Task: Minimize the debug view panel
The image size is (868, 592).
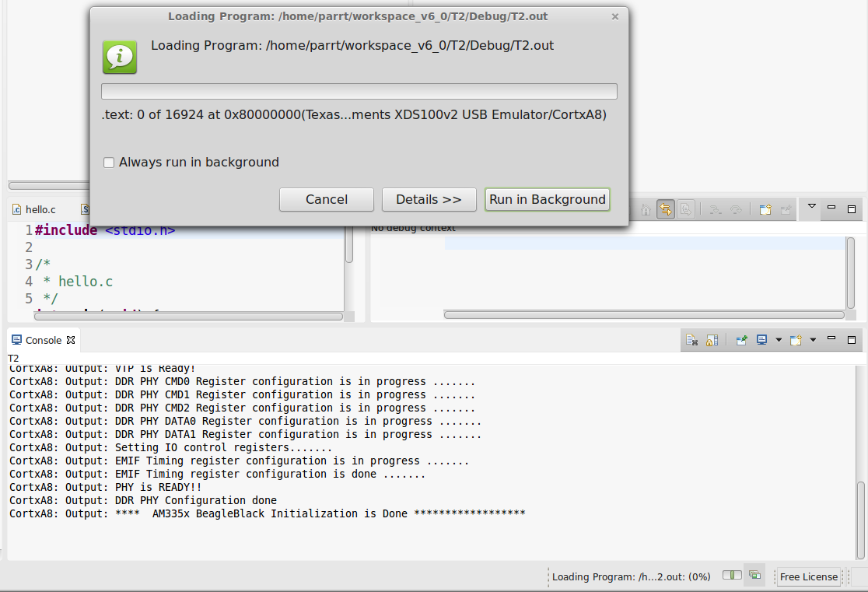Action: point(831,207)
